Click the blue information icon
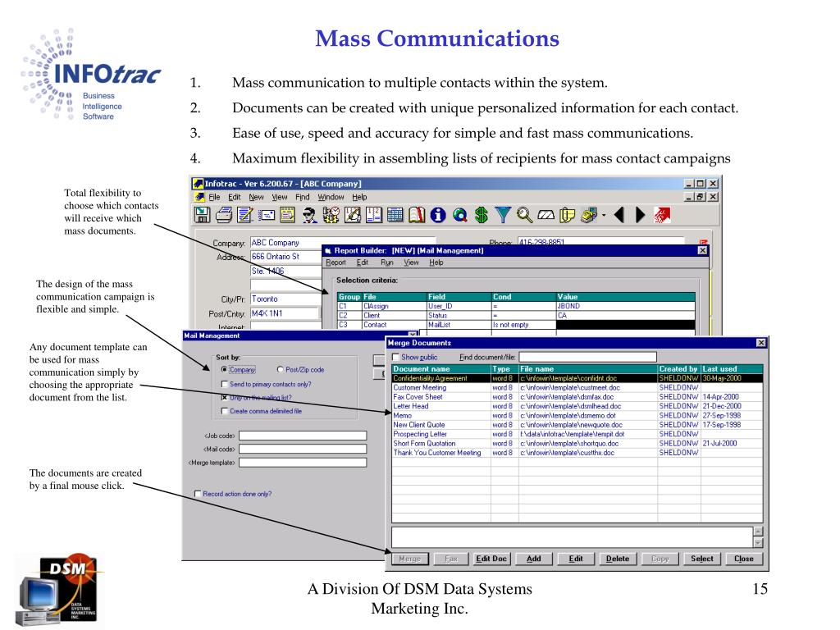 438,215
